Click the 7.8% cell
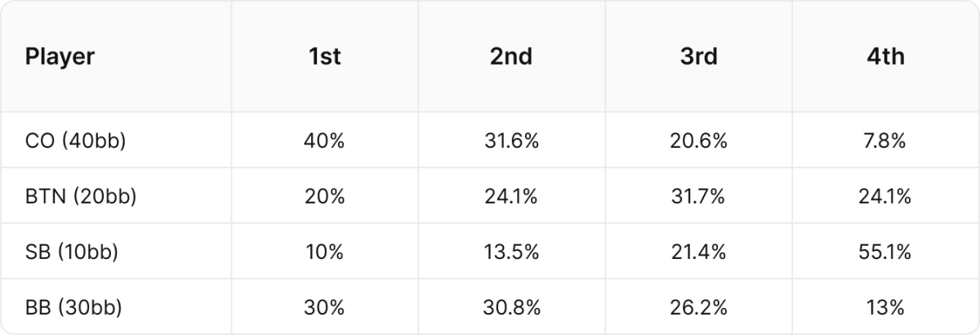This screenshot has width=980, height=335. point(886,141)
